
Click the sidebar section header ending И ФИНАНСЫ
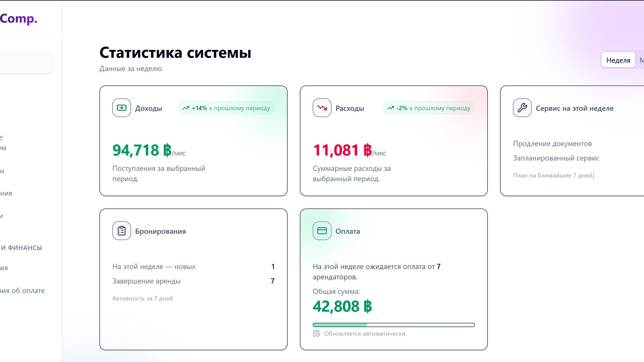[x=21, y=248]
